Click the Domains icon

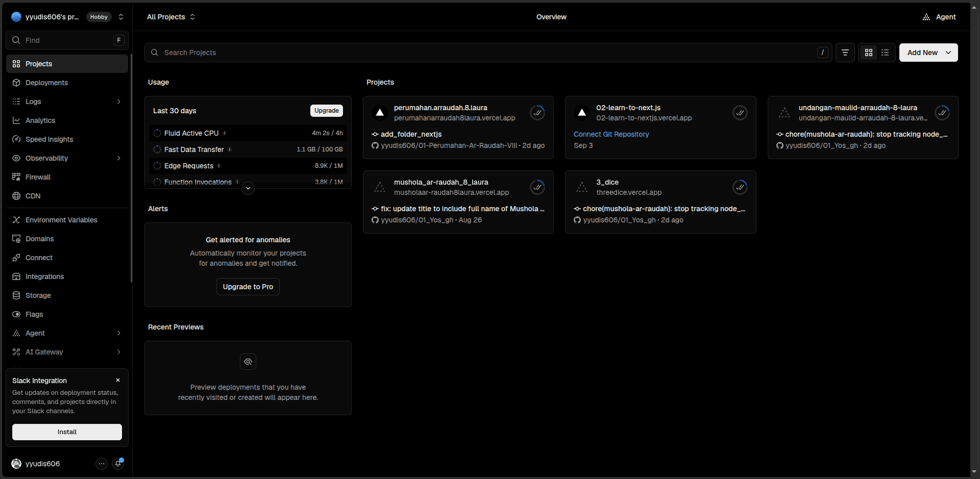click(16, 239)
